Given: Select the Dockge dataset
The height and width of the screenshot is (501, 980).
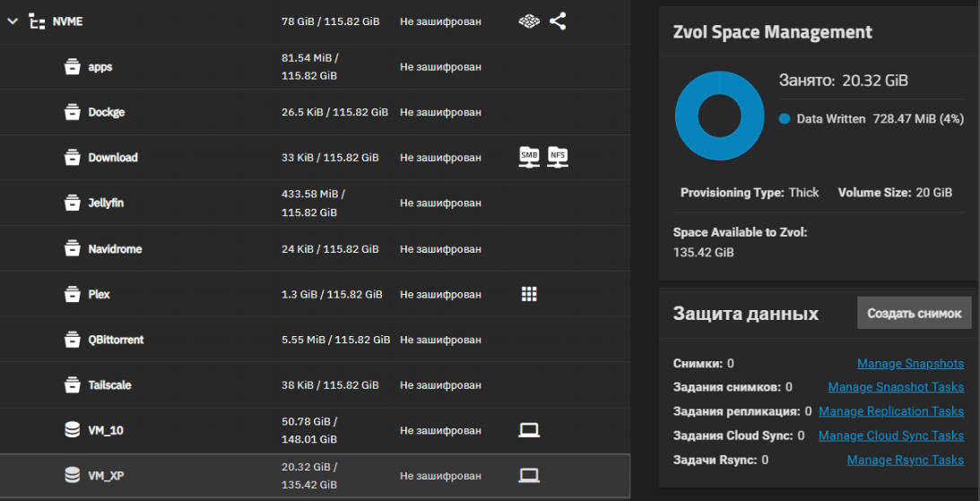Looking at the screenshot, I should tap(106, 112).
